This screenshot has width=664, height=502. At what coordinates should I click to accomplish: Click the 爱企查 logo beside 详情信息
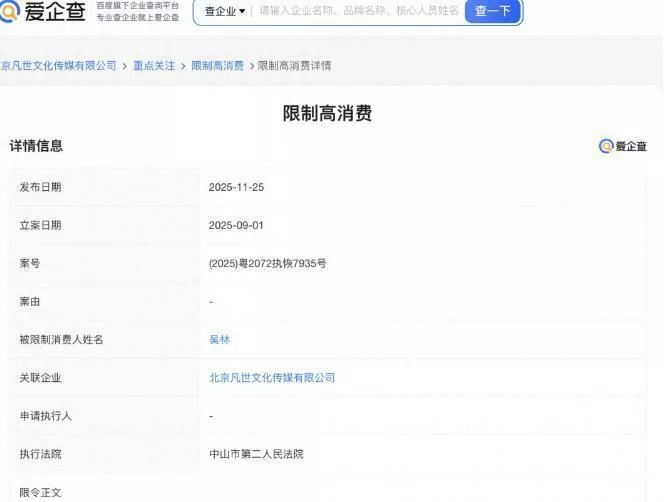[x=623, y=146]
